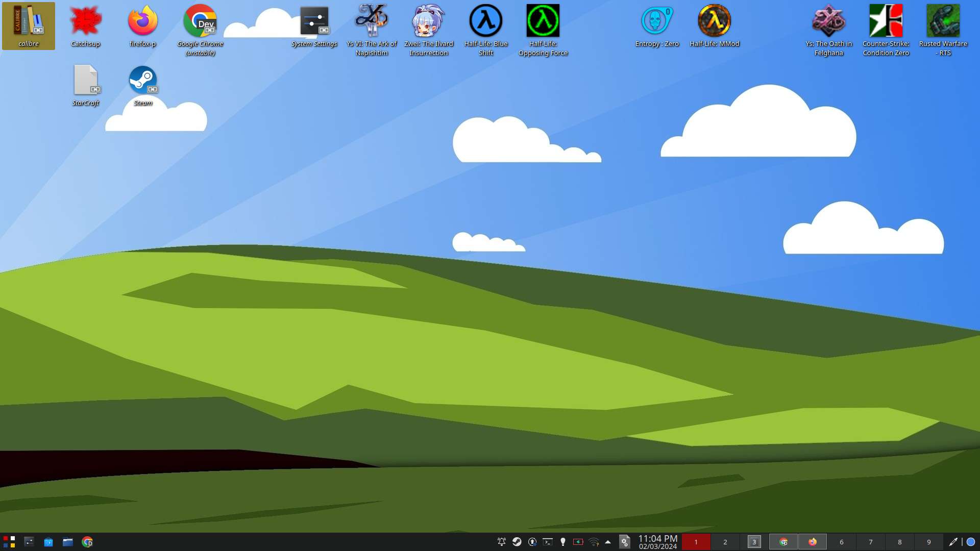Open the file manager from the taskbar

coord(68,542)
